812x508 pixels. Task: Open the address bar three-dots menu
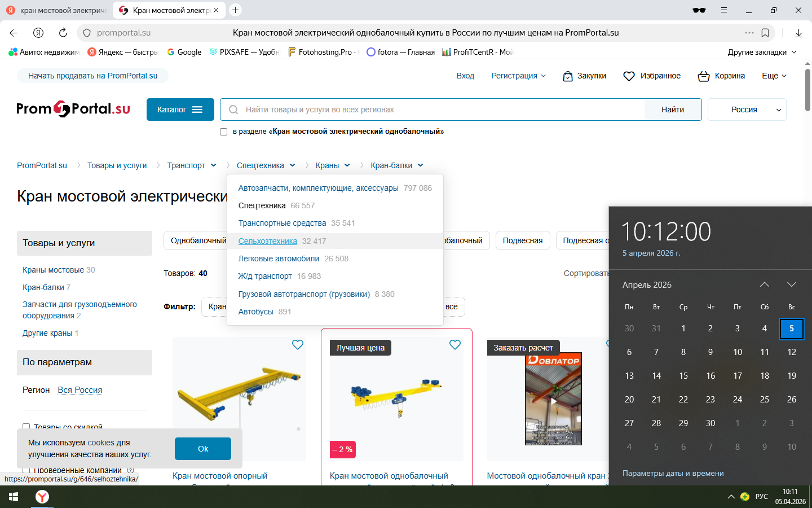click(x=749, y=33)
